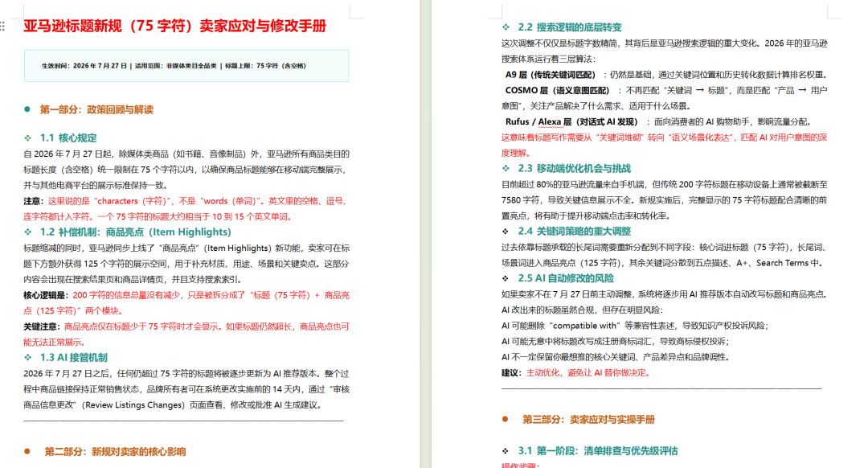Click the heading 3.1 第一阶段：清单排查与优先级评估

598,451
